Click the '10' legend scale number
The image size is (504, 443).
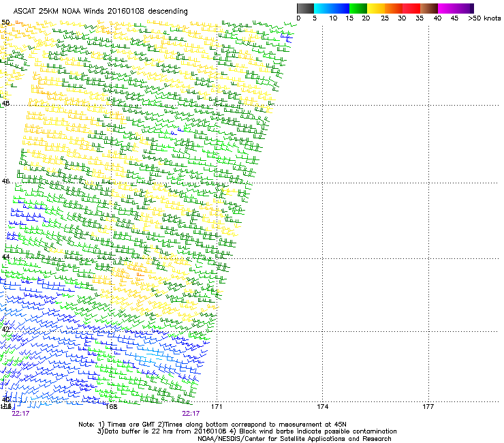[x=333, y=18]
